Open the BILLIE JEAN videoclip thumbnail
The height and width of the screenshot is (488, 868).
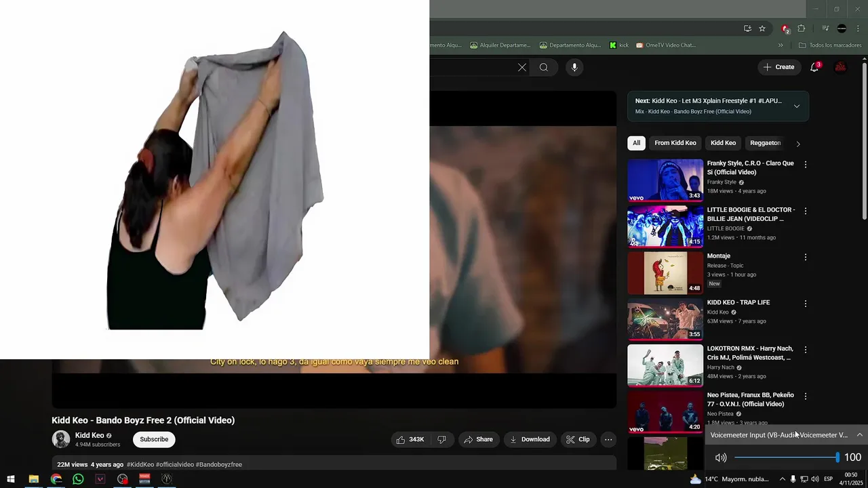pos(665,226)
